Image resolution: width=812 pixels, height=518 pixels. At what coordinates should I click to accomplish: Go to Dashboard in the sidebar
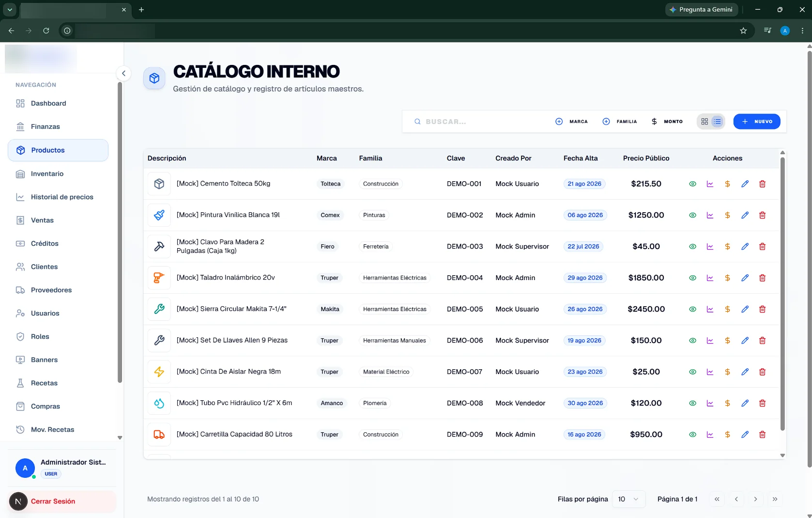(58, 104)
